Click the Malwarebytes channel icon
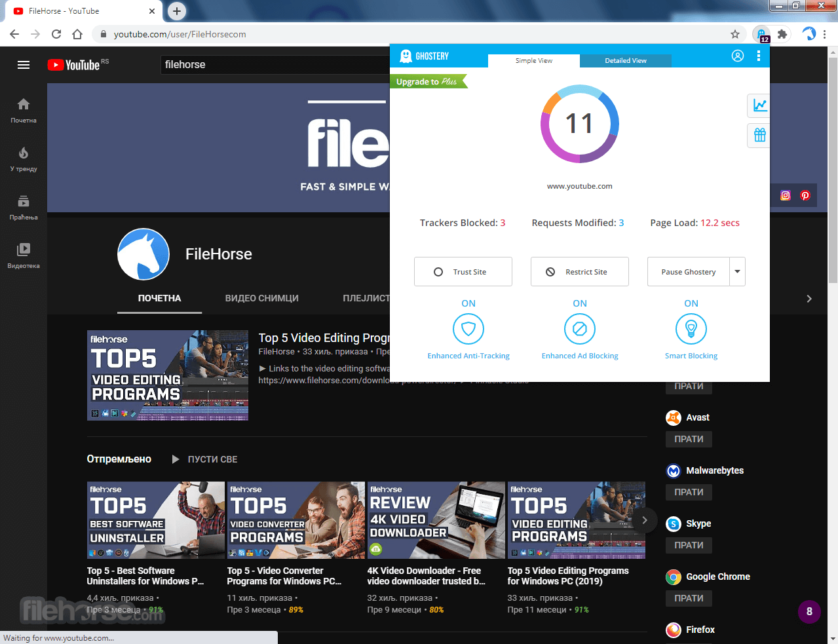The width and height of the screenshot is (838, 644). (674, 470)
